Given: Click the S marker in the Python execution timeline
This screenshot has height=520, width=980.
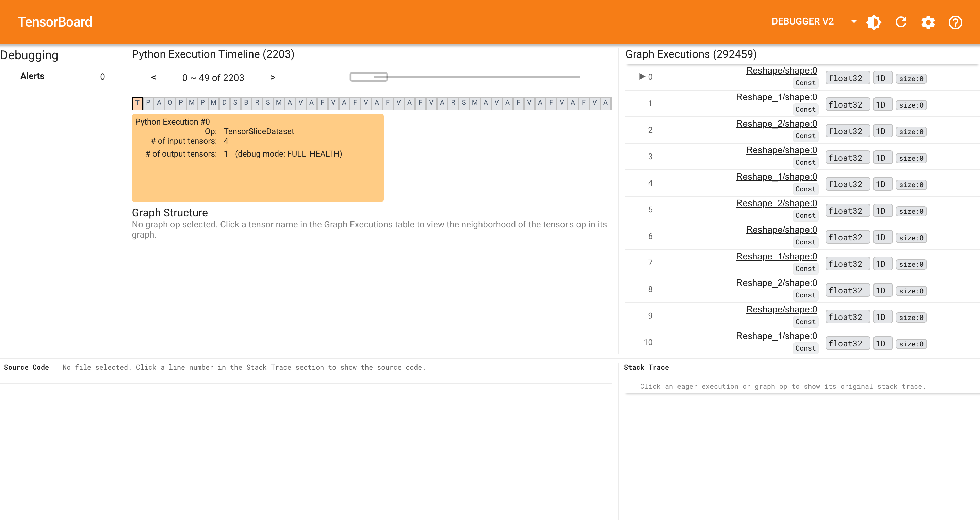Looking at the screenshot, I should (x=235, y=103).
